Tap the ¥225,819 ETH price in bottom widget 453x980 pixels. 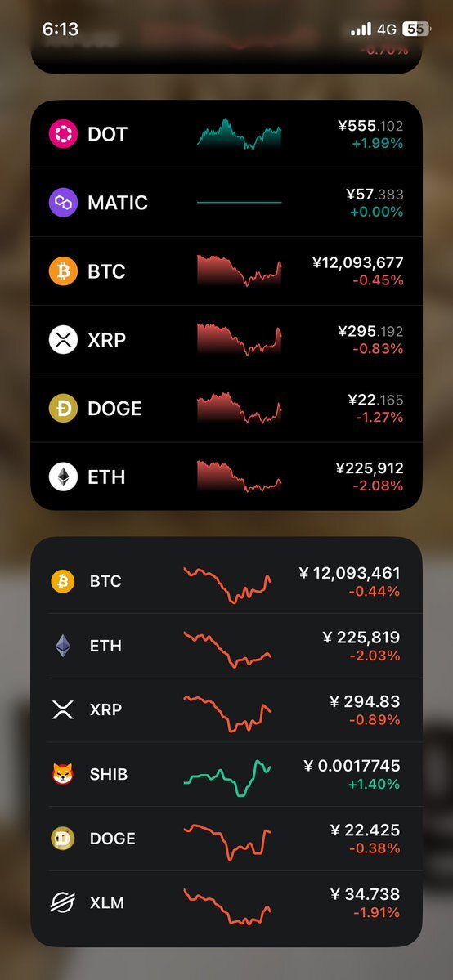click(361, 637)
